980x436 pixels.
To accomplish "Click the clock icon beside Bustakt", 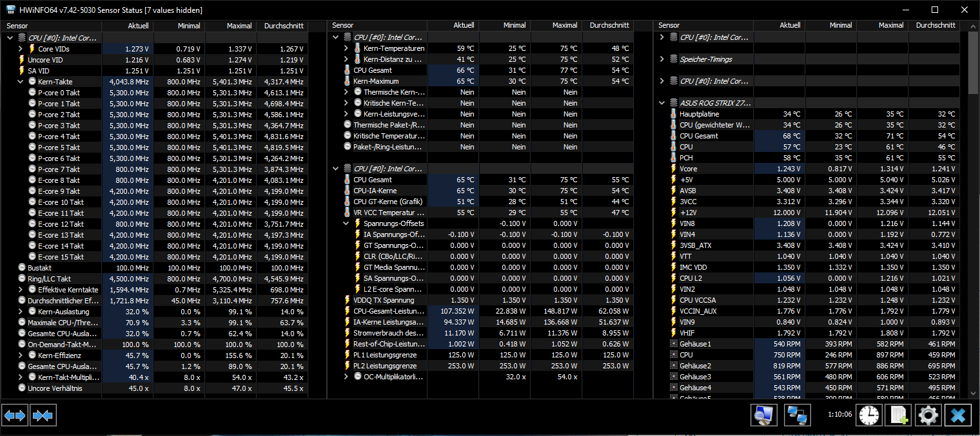I will pyautogui.click(x=22, y=268).
